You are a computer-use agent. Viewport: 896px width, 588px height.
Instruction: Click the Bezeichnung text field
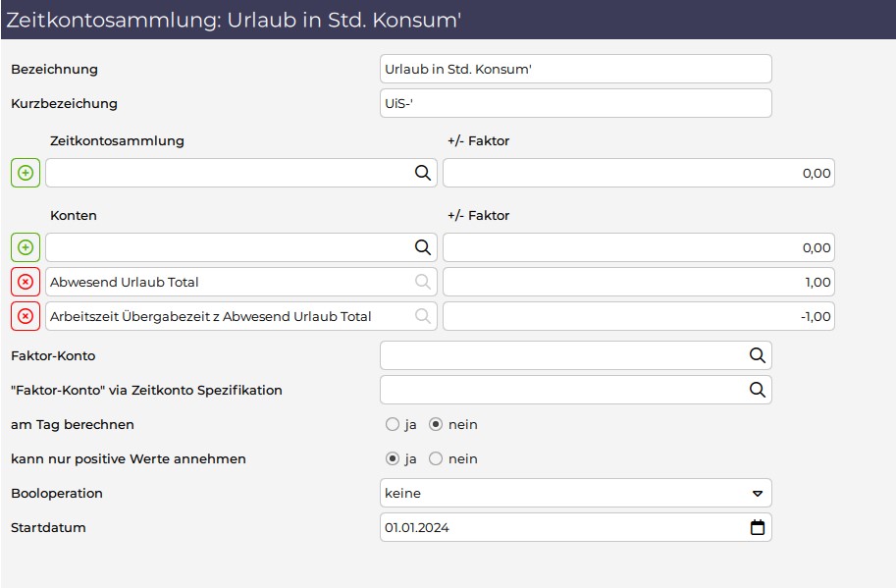[x=575, y=69]
